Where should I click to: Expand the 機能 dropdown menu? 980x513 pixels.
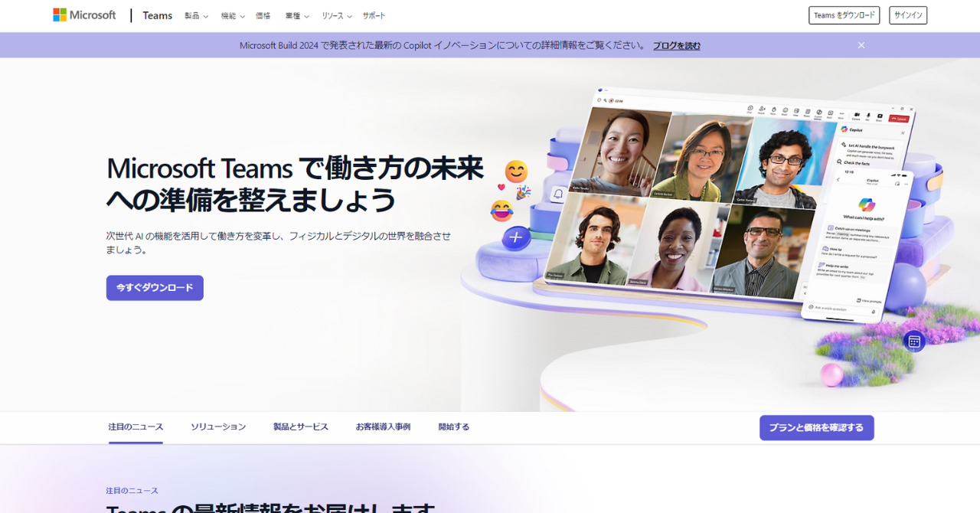click(x=233, y=16)
